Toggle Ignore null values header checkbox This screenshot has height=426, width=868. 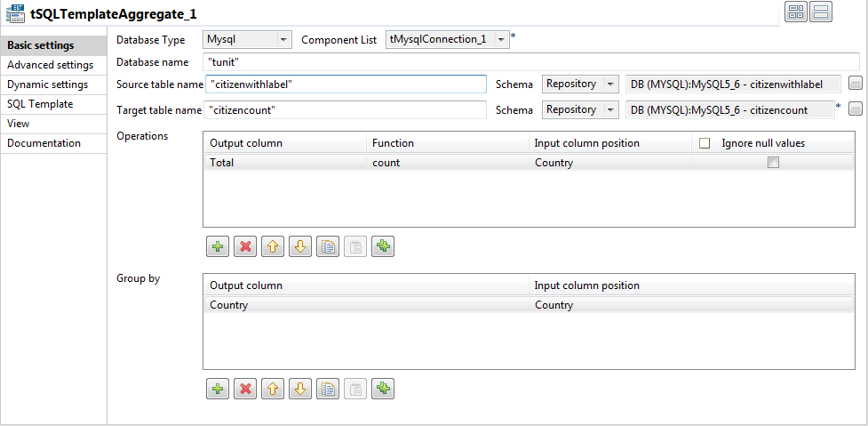tap(705, 143)
